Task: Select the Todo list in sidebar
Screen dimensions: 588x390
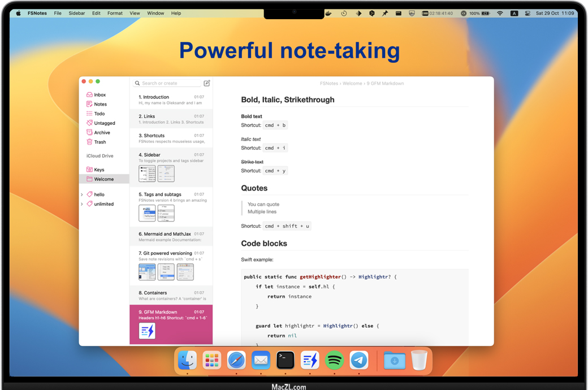Action: pyautogui.click(x=99, y=114)
